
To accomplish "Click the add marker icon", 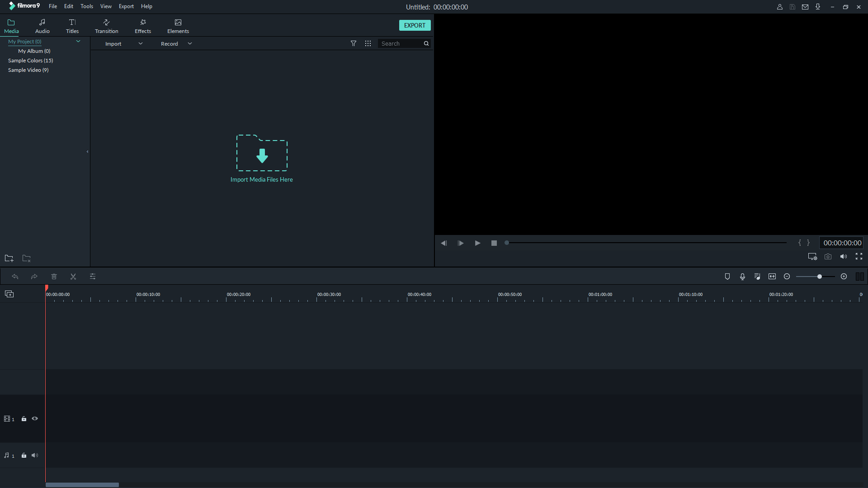I will click(x=727, y=277).
